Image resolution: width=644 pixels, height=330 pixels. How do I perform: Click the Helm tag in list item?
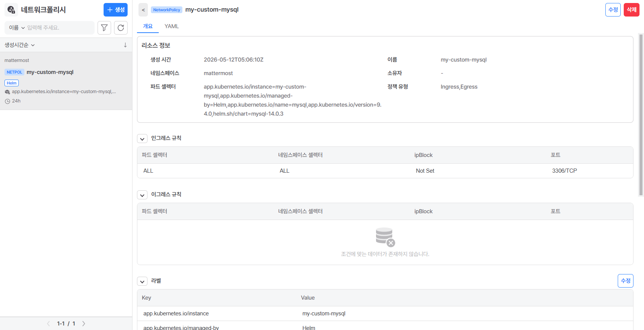(12, 83)
